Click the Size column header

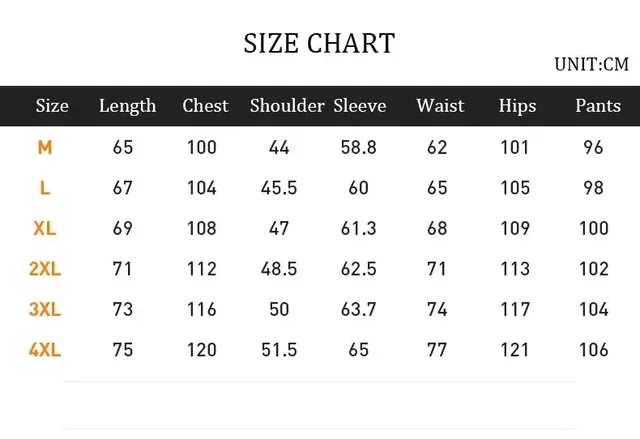click(x=52, y=106)
